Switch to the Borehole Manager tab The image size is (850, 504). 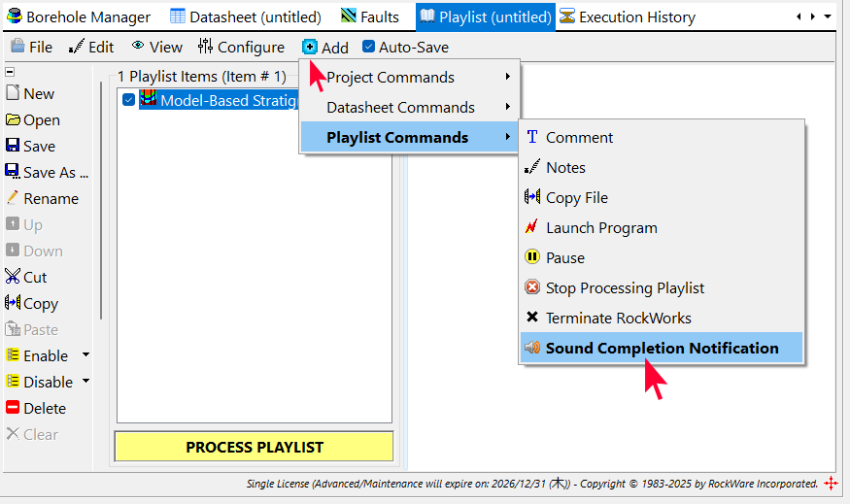click(x=80, y=17)
